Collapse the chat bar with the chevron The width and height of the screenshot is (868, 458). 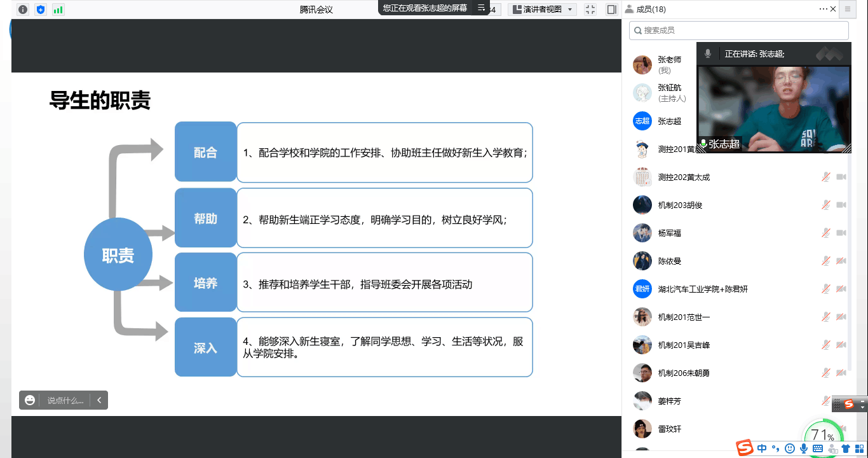pos(98,400)
